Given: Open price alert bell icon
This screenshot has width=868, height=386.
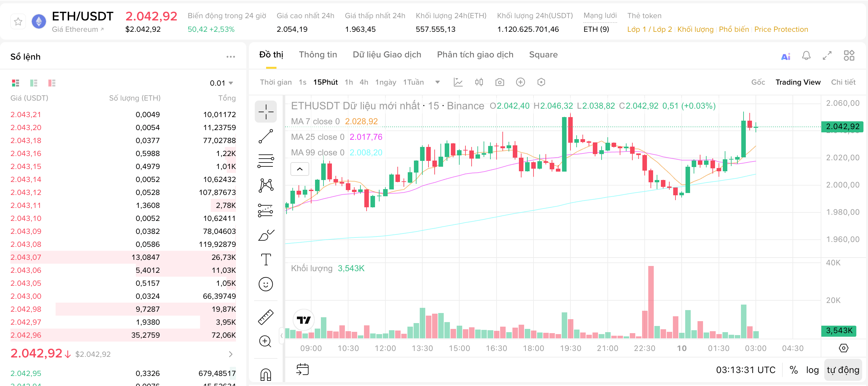Looking at the screenshot, I should pos(806,55).
